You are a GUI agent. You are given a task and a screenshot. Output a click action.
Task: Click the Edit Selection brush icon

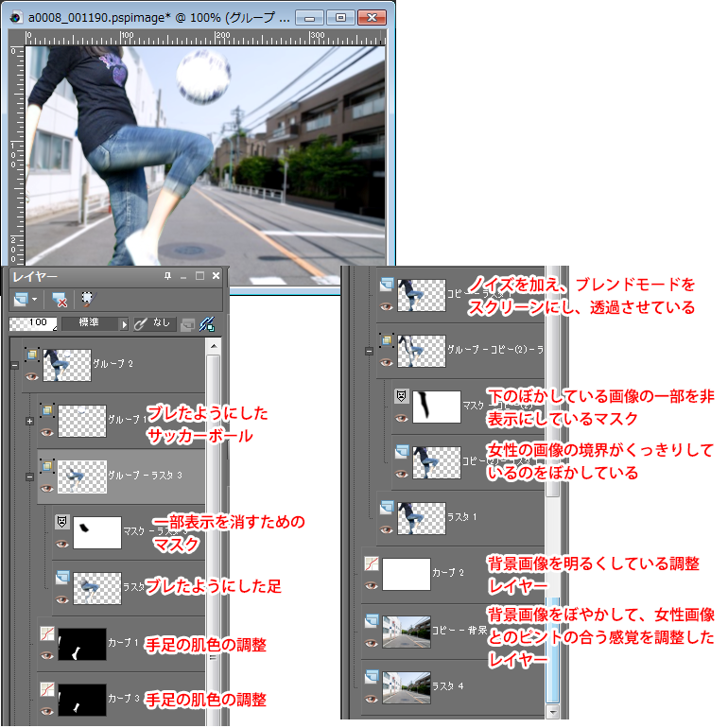(x=87, y=299)
